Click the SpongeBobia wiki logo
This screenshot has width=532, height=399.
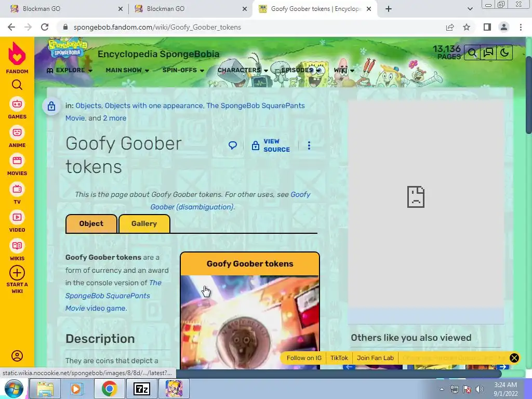pyautogui.click(x=68, y=48)
